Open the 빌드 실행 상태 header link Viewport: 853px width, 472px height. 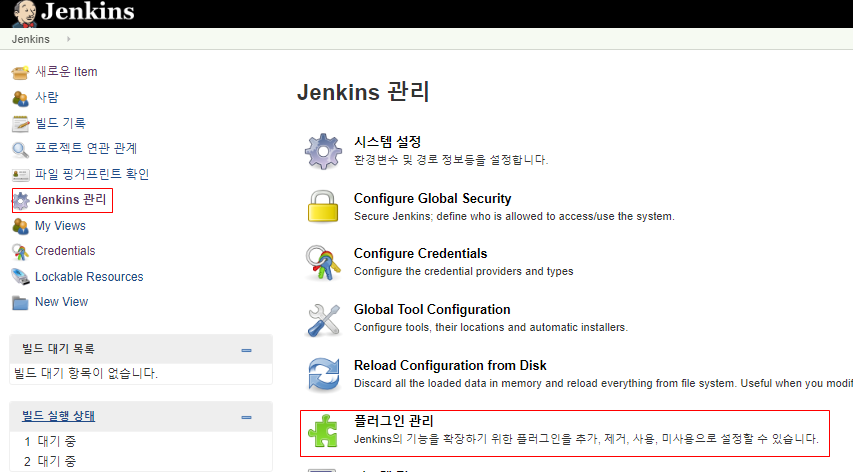pyautogui.click(x=58, y=416)
